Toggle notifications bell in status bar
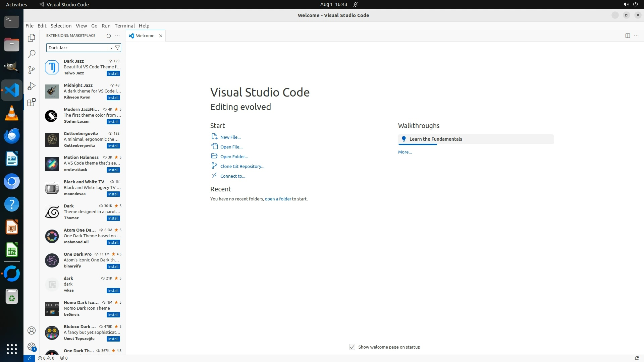 coord(636,358)
